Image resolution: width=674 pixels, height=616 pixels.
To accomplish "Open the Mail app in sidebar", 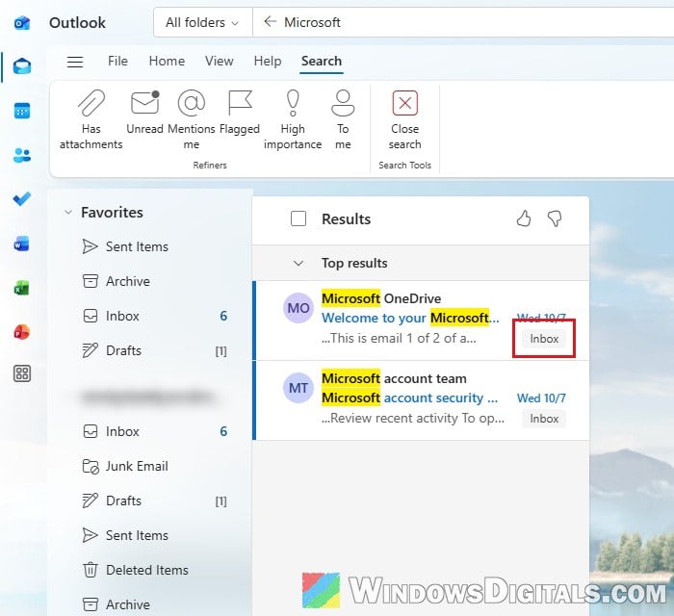I will pyautogui.click(x=22, y=66).
